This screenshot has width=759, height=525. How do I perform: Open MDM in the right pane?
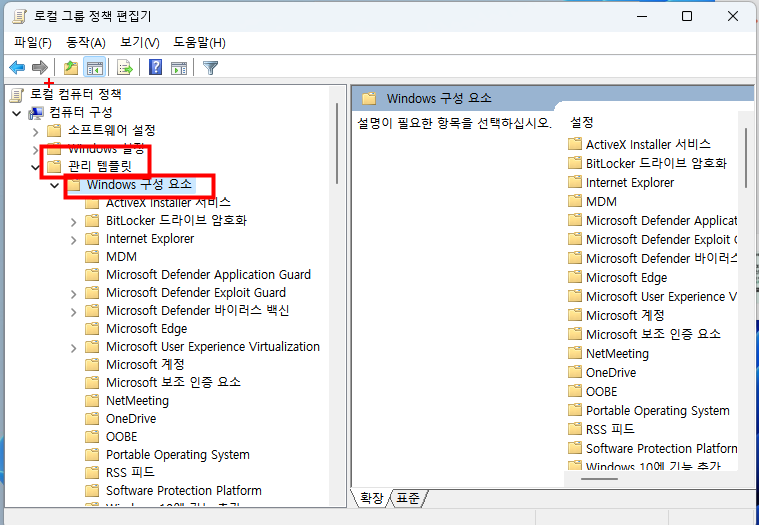[601, 202]
